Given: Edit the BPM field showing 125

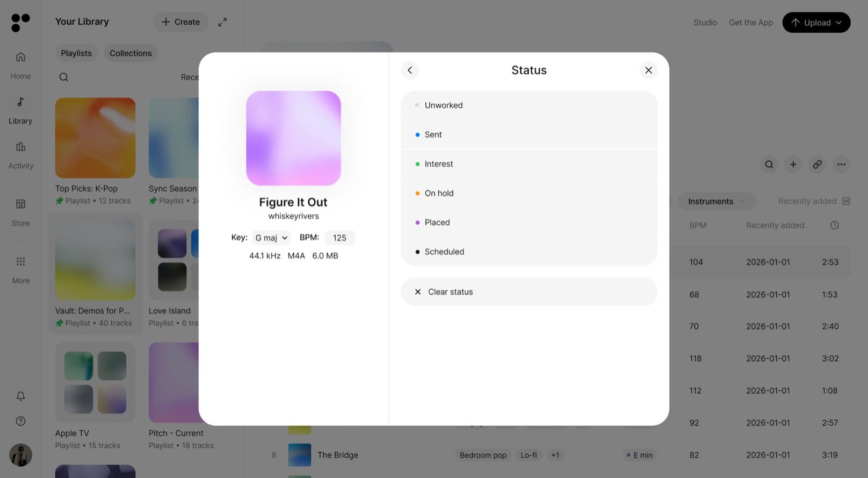Looking at the screenshot, I should tap(339, 238).
